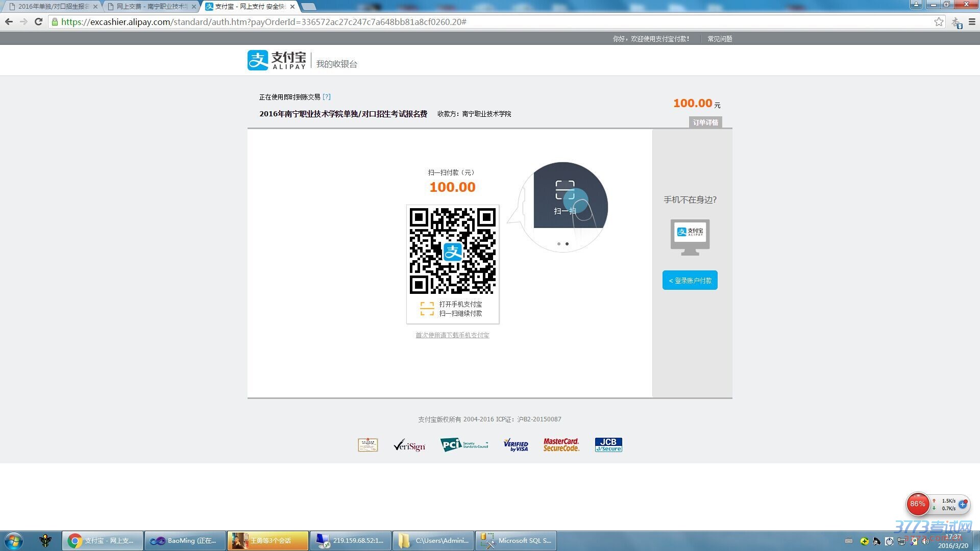The image size is (980, 551).
Task: Click the MasterCard SecureCode badge
Action: click(561, 445)
